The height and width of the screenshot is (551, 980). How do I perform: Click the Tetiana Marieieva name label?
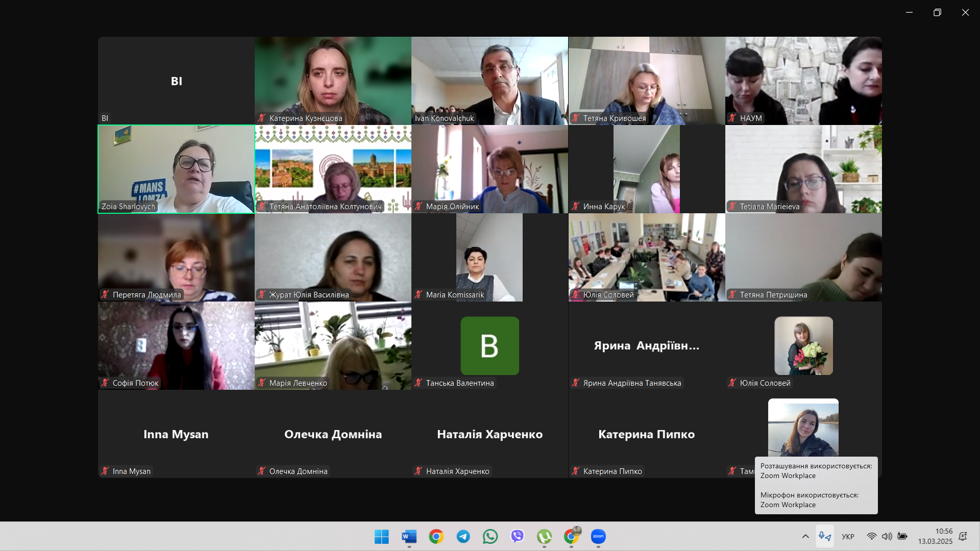pos(770,207)
